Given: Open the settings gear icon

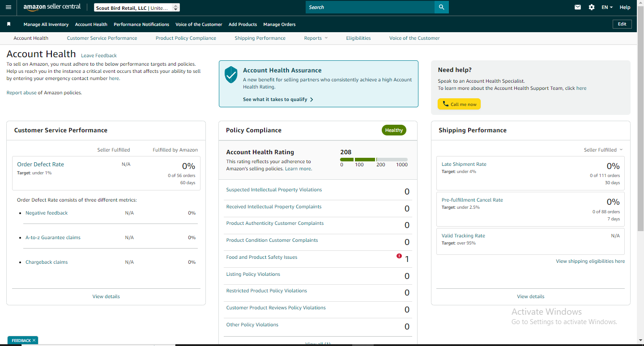Looking at the screenshot, I should 592,7.
